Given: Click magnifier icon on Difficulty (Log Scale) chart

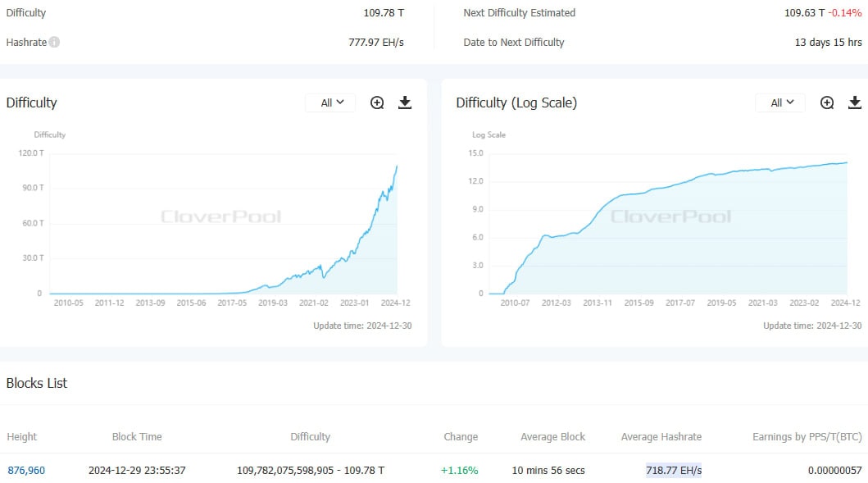Looking at the screenshot, I should [827, 103].
